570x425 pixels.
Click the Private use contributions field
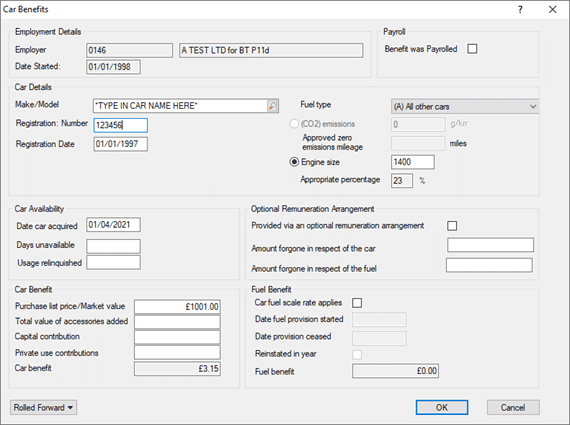click(x=177, y=352)
